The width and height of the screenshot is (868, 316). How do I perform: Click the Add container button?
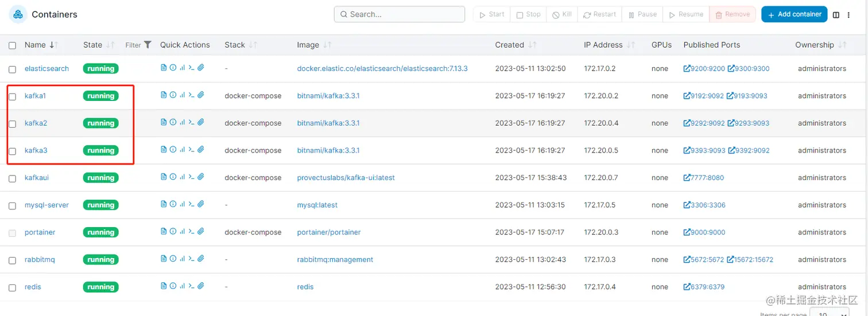coord(794,14)
